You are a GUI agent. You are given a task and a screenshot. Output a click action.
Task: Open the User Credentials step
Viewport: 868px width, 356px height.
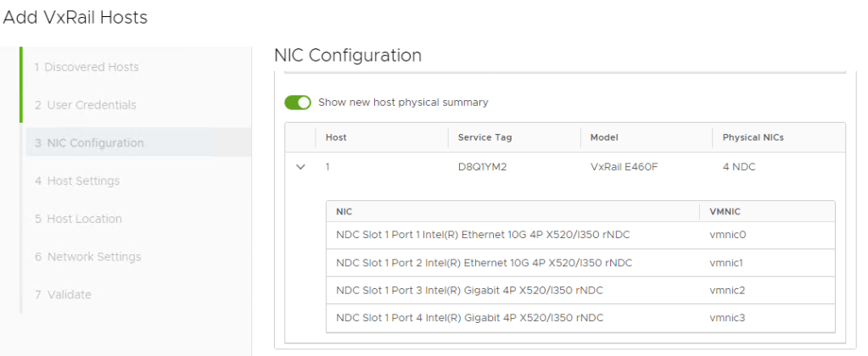[x=85, y=105]
